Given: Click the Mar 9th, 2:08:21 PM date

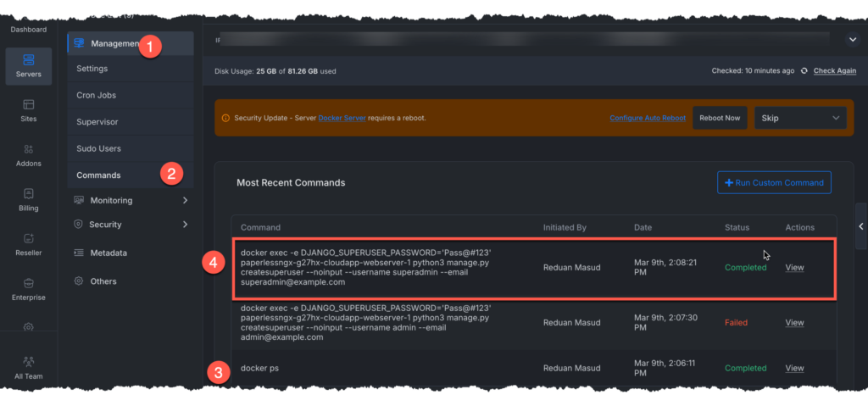Looking at the screenshot, I should tap(666, 268).
